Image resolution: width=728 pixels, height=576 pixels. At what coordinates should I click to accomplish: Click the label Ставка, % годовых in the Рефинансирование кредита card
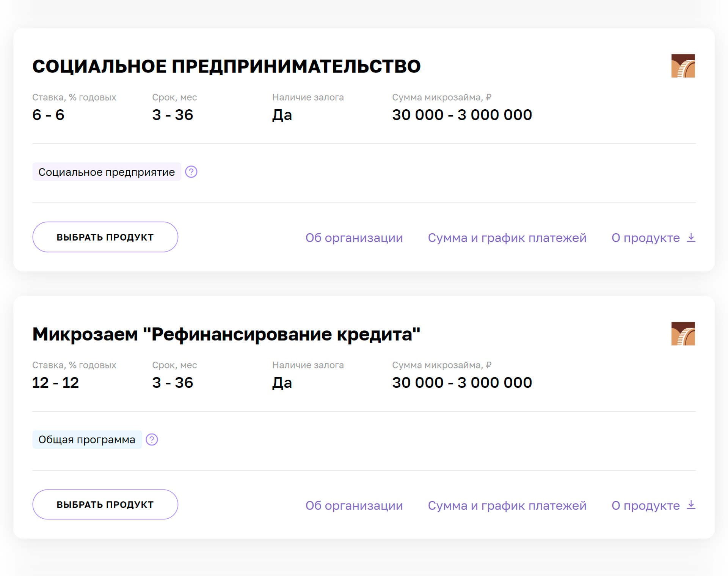(x=74, y=365)
